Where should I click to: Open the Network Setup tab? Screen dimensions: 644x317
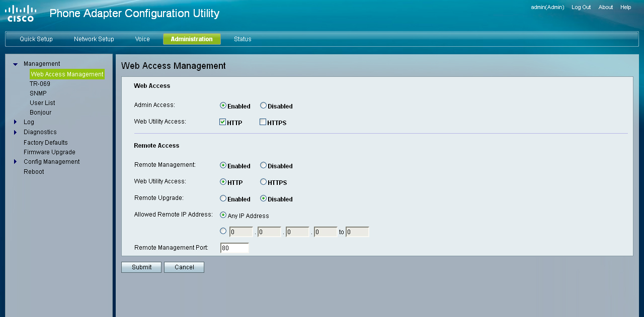[x=94, y=39]
